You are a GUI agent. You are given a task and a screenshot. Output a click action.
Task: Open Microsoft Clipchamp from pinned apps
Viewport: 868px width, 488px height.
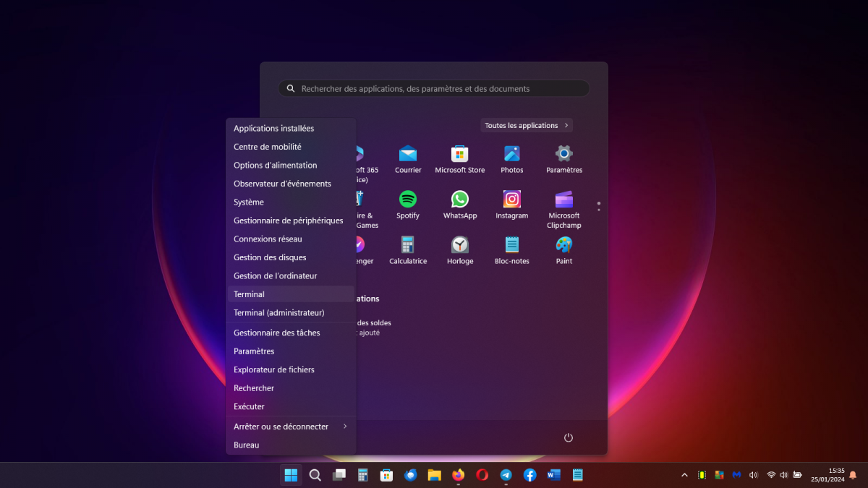pos(564,209)
